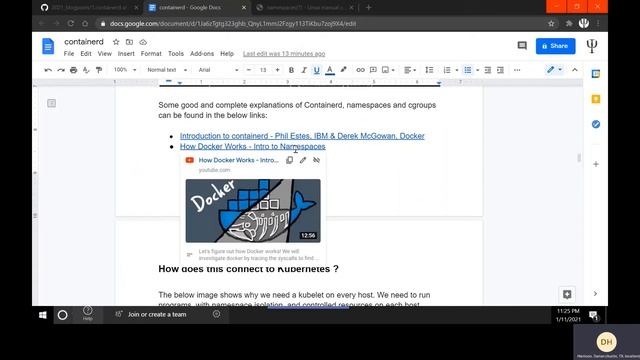Open the Tools menu
Image resolution: width=640 pixels, height=360 pixels.
point(176,53)
